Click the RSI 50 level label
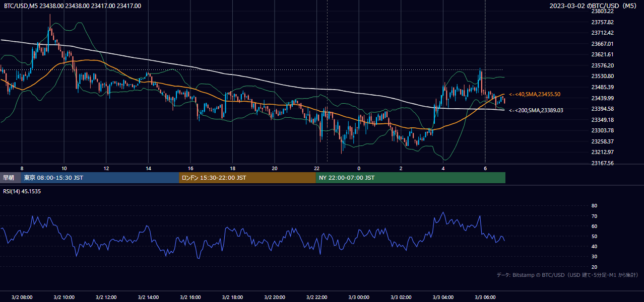Viewport: 644px width, 302px height. [594, 236]
